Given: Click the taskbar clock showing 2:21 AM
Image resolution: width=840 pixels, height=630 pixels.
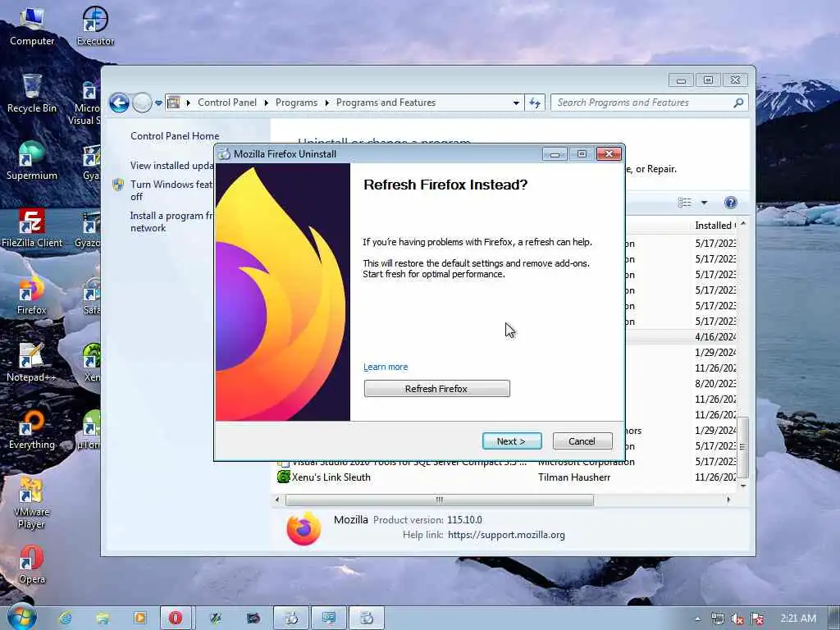Looking at the screenshot, I should [798, 619].
